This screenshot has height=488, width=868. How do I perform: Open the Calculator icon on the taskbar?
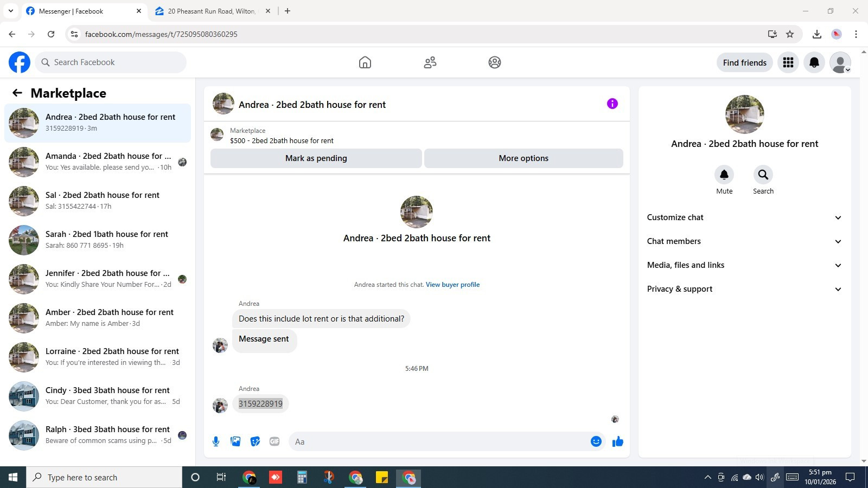302,477
